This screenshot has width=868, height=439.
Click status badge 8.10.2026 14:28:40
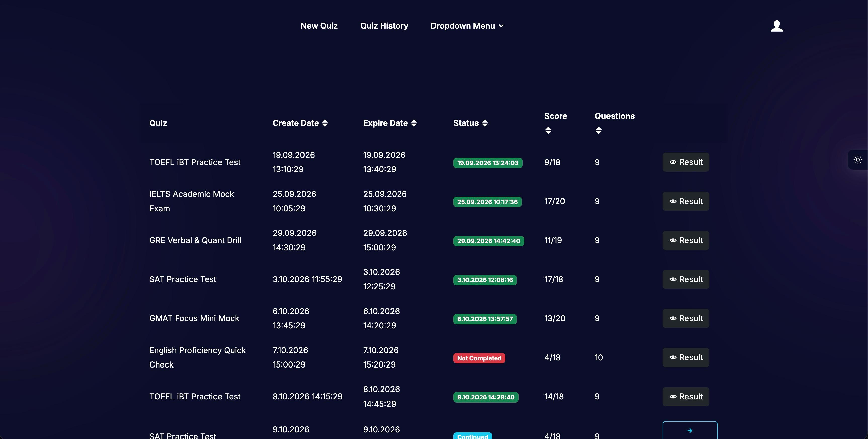(x=486, y=397)
